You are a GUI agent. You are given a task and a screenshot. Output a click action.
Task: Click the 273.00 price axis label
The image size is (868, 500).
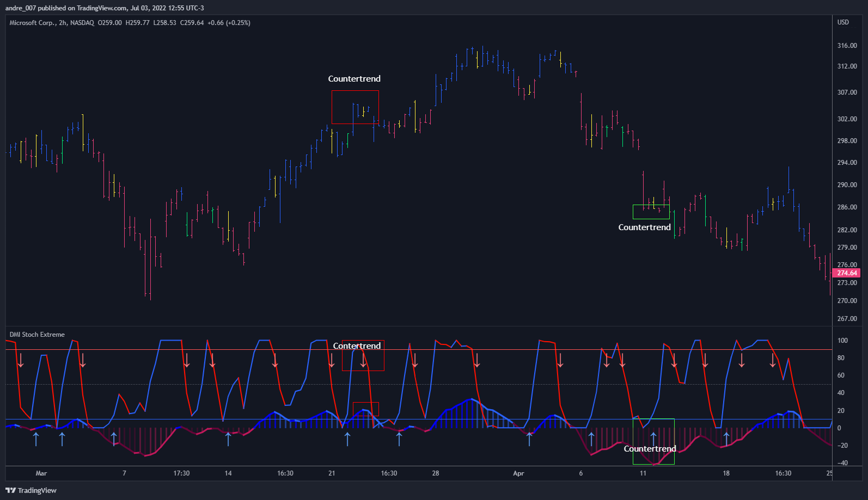[847, 283]
